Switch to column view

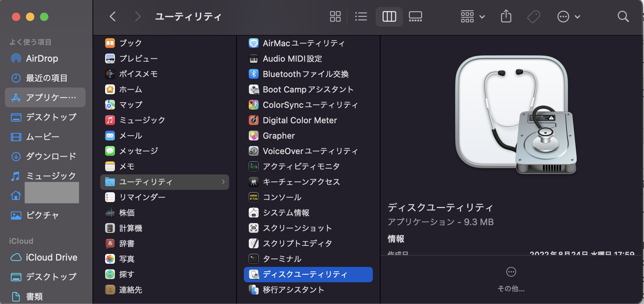point(389,16)
